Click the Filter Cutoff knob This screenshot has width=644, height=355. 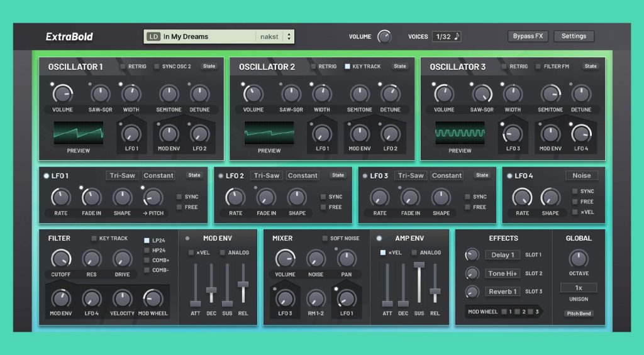click(x=61, y=259)
